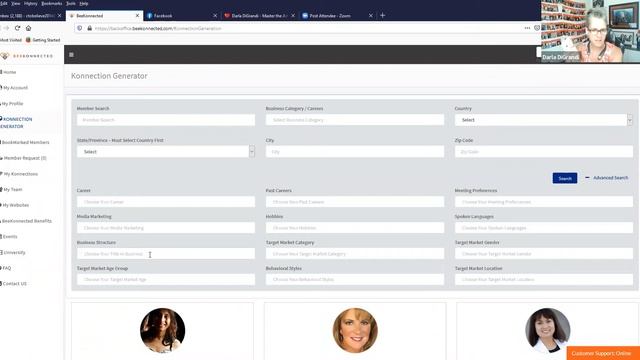The image size is (640, 360).
Task: Open the Target Market Age Group field
Action: click(166, 280)
